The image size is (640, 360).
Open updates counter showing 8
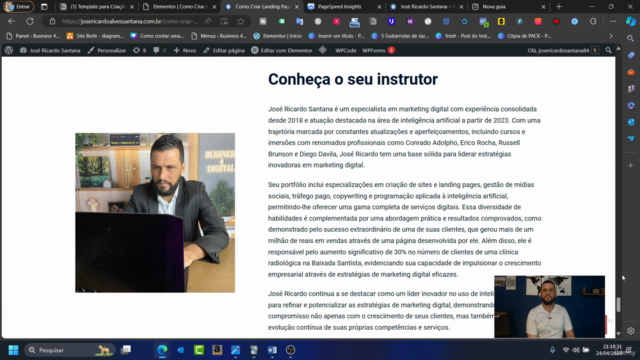click(x=139, y=50)
